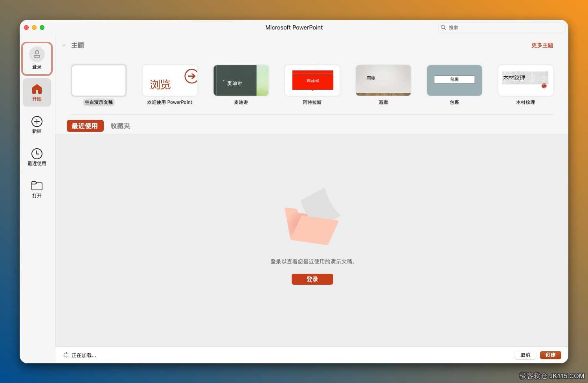Choose the 画廊 theme thumbnail
Image resolution: width=588 pixels, height=383 pixels.
(x=383, y=81)
